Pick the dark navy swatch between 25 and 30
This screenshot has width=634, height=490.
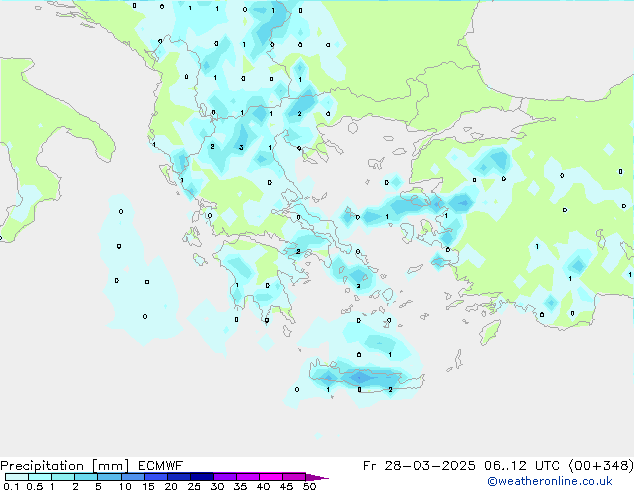(x=202, y=478)
